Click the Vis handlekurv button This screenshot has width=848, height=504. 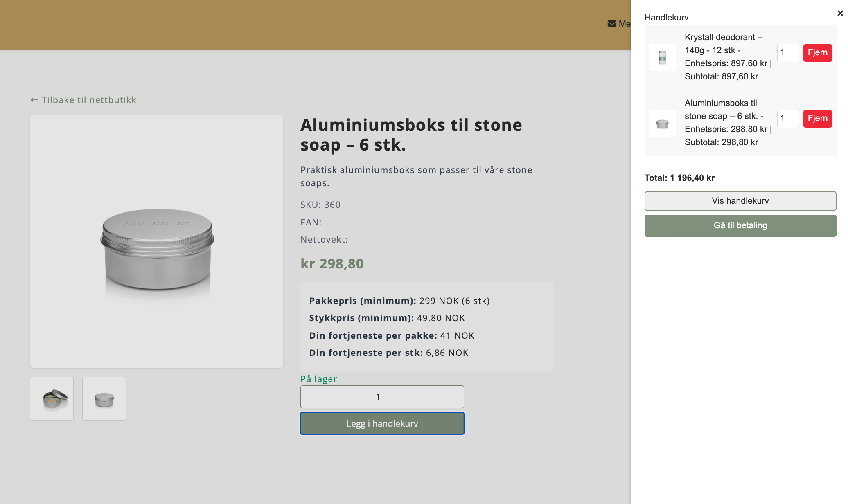click(740, 201)
